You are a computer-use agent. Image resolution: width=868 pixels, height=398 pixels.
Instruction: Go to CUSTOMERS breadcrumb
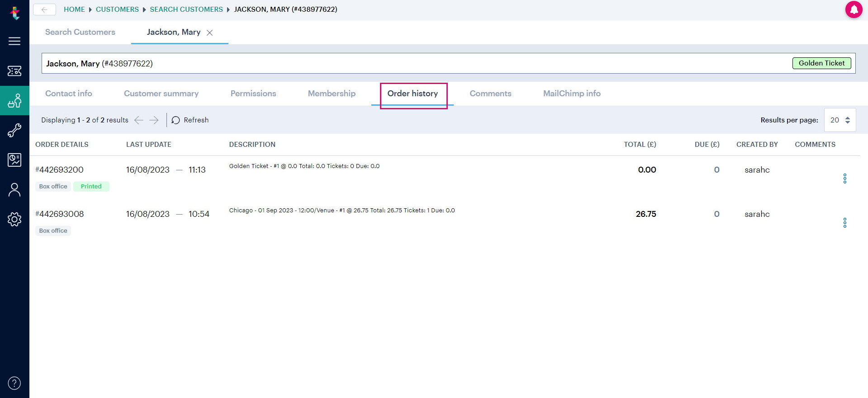117,9
